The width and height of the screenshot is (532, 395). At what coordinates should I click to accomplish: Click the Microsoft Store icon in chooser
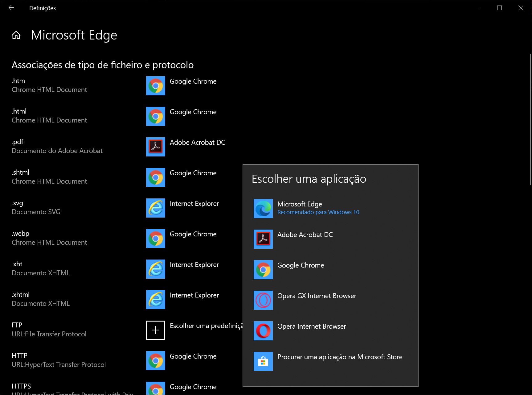[263, 361]
